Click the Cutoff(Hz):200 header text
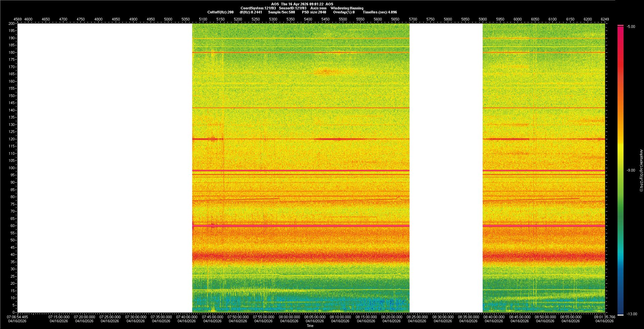The width and height of the screenshot is (644, 329). coord(220,12)
